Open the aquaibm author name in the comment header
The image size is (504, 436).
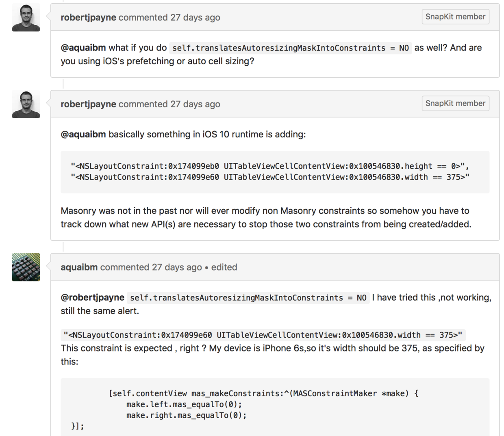click(x=79, y=267)
